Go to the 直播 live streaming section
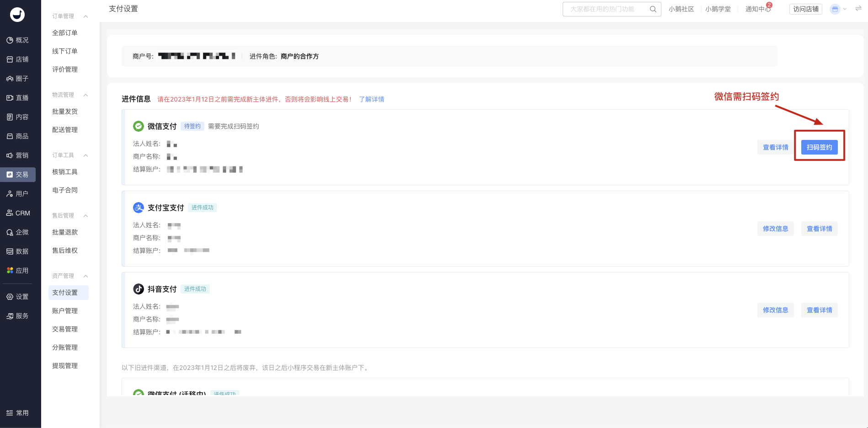Image resolution: width=868 pixels, height=428 pixels. pos(17,98)
